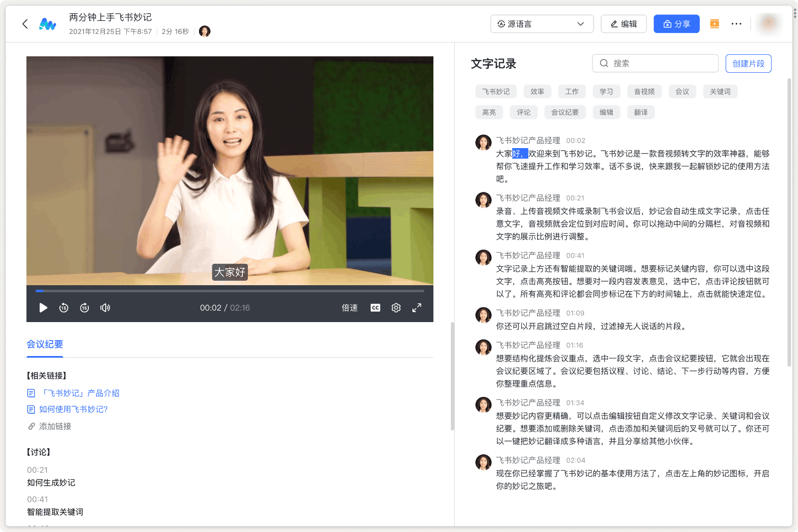Image resolution: width=798 pixels, height=532 pixels.
Task: Open the 源语言 language dropdown
Action: (x=542, y=23)
